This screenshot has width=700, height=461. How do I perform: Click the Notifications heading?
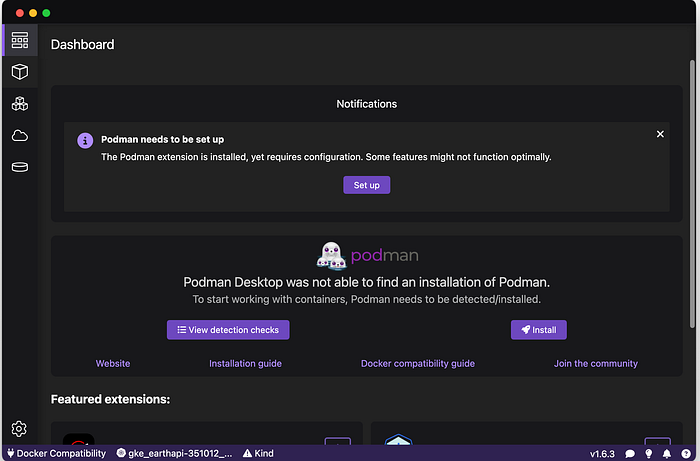click(x=367, y=104)
